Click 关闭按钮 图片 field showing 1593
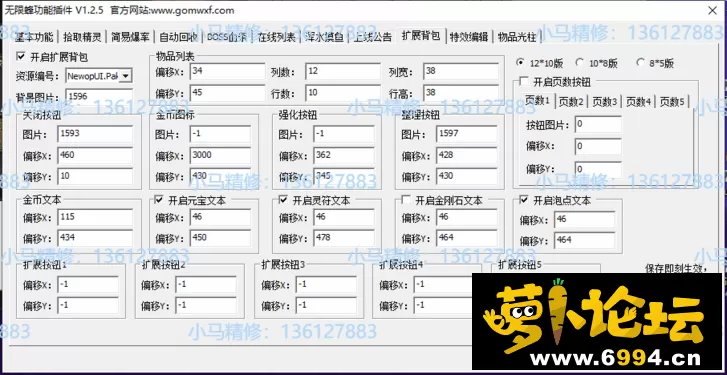 point(95,134)
